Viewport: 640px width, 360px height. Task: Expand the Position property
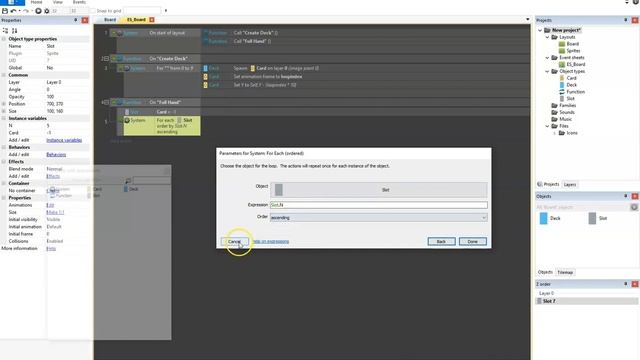[4, 104]
